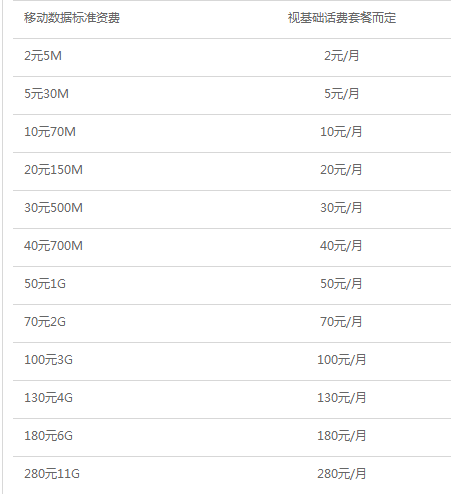Select the 100元3G plan label

pos(48,360)
